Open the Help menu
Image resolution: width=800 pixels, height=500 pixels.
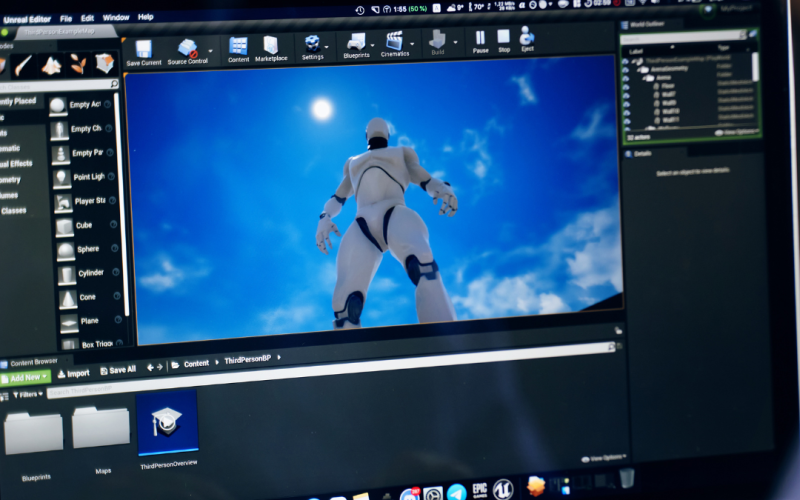coord(145,17)
